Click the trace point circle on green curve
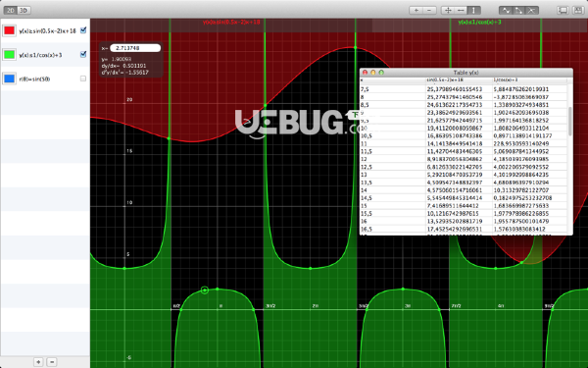This screenshot has width=588, height=368. click(205, 289)
